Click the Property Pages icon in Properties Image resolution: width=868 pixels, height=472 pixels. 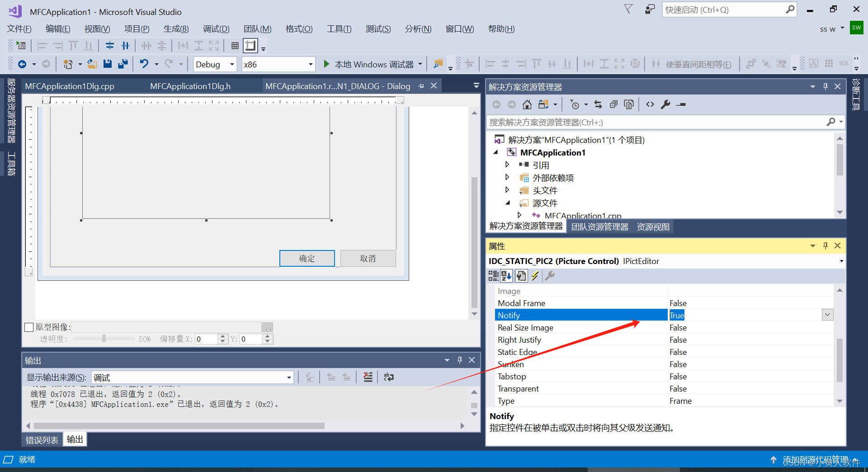(x=521, y=275)
